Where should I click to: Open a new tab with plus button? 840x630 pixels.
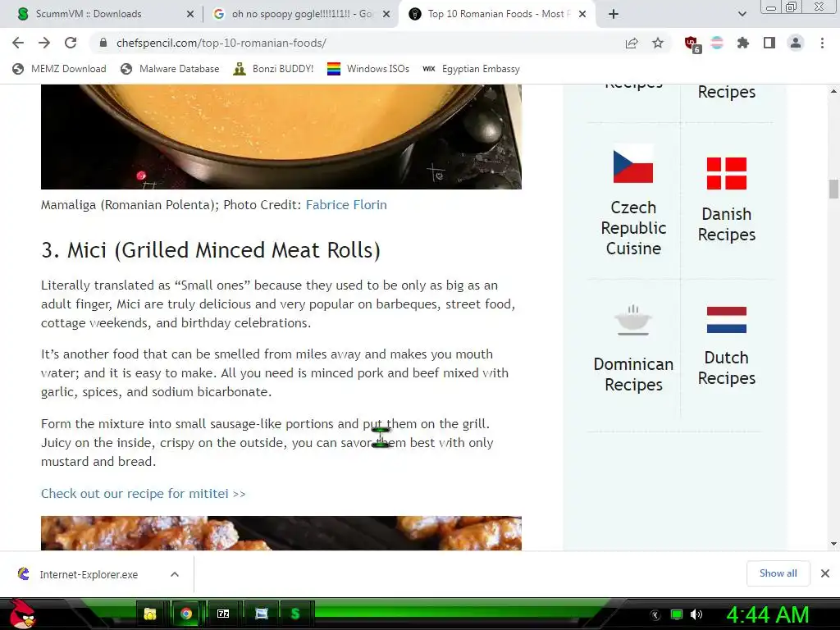[x=614, y=14]
